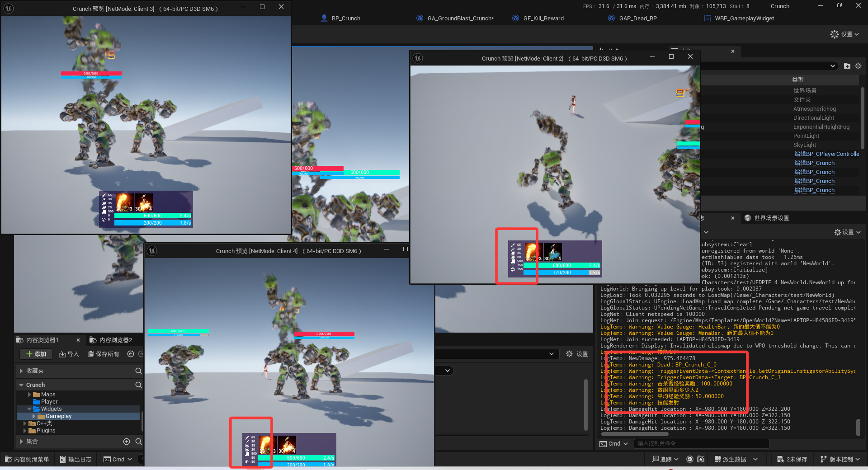Click Unreal logo in Client 2 window

[x=418, y=58]
